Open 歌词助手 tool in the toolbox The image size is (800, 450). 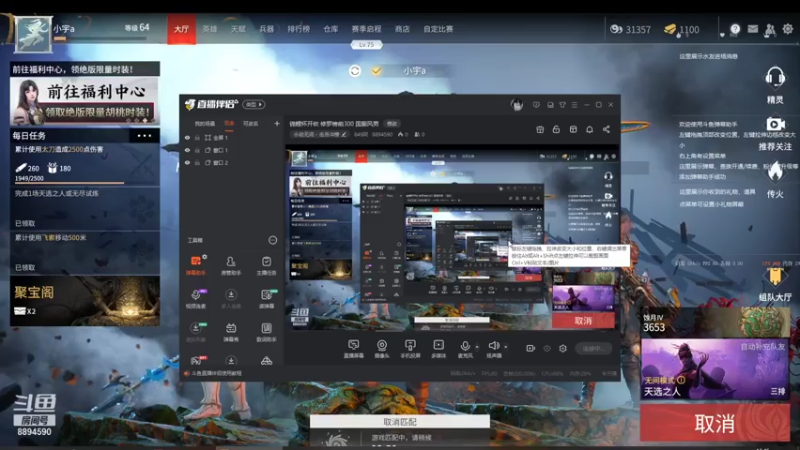tap(266, 332)
